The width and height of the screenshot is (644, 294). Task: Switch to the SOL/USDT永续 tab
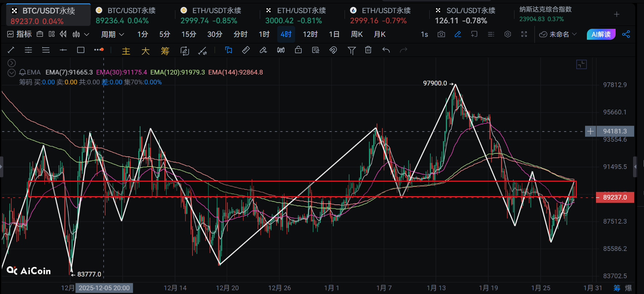pyautogui.click(x=466, y=15)
